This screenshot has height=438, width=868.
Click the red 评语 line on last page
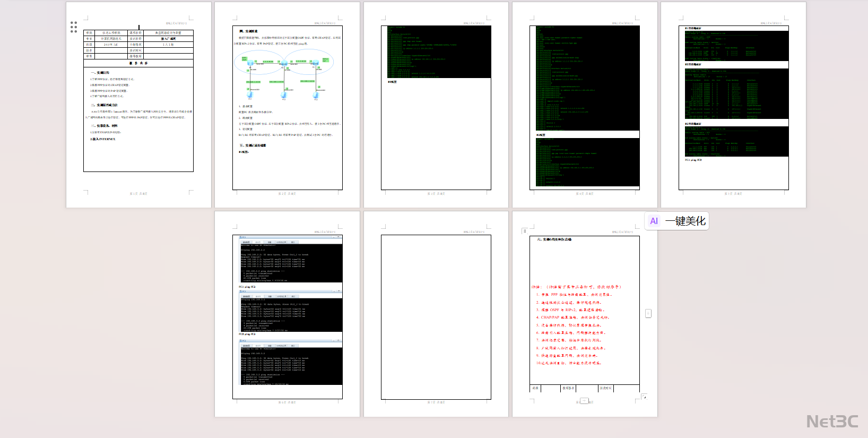576,287
